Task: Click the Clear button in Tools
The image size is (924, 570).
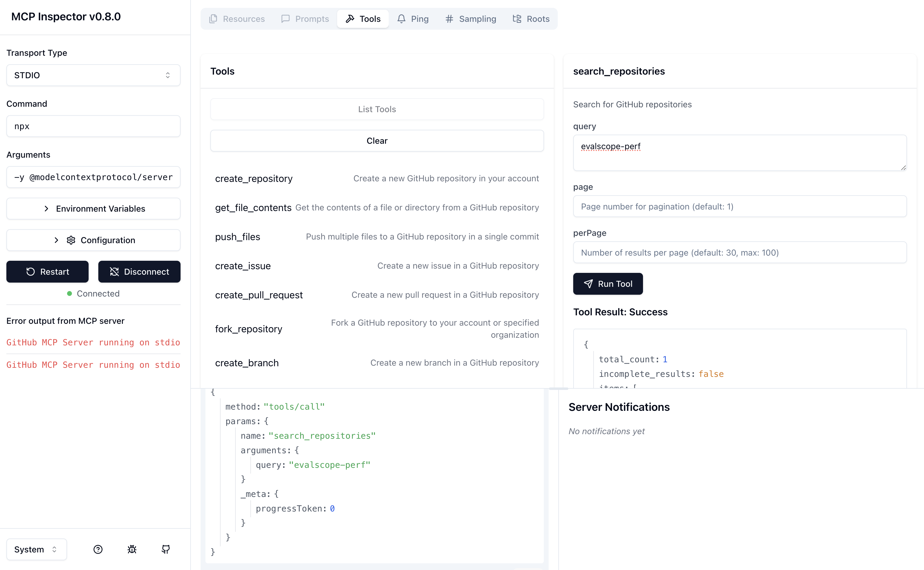Action: 377,141
